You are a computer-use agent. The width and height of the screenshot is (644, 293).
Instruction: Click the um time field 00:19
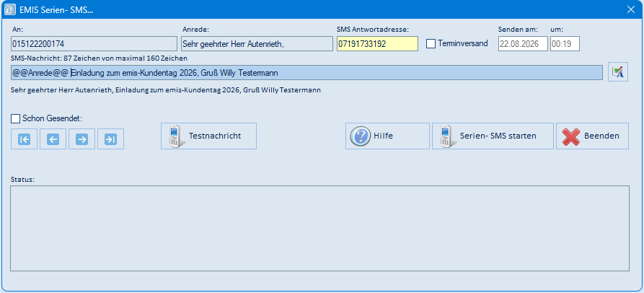pyautogui.click(x=565, y=44)
